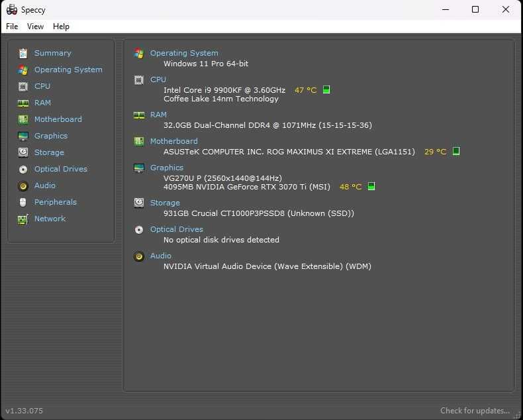Click the Audio speaker icon in sidebar
Viewport: 523px width, 420px height.
[23, 185]
